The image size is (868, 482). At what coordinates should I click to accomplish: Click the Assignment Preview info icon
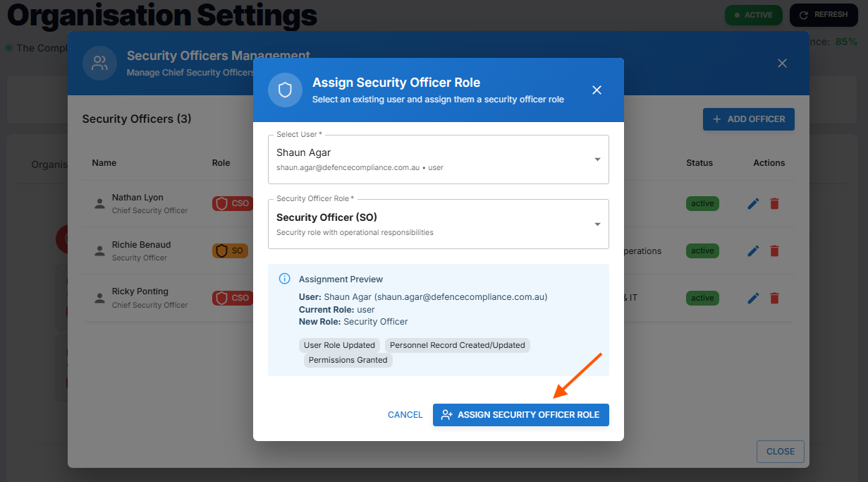(285, 279)
